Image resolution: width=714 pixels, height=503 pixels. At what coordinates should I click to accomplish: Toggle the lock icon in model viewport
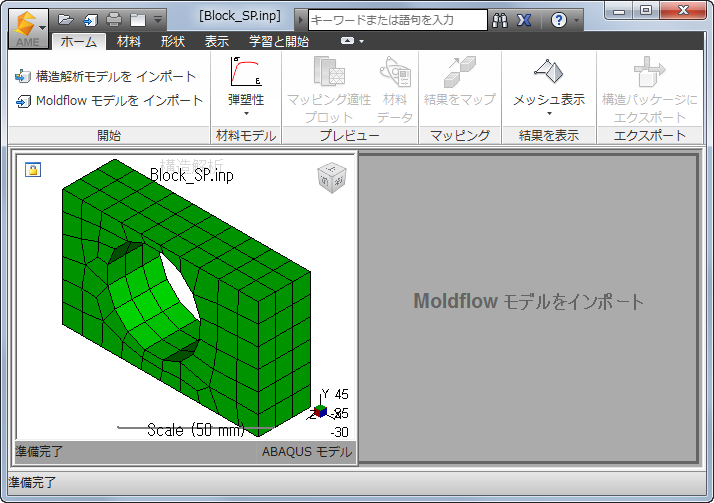[x=33, y=169]
